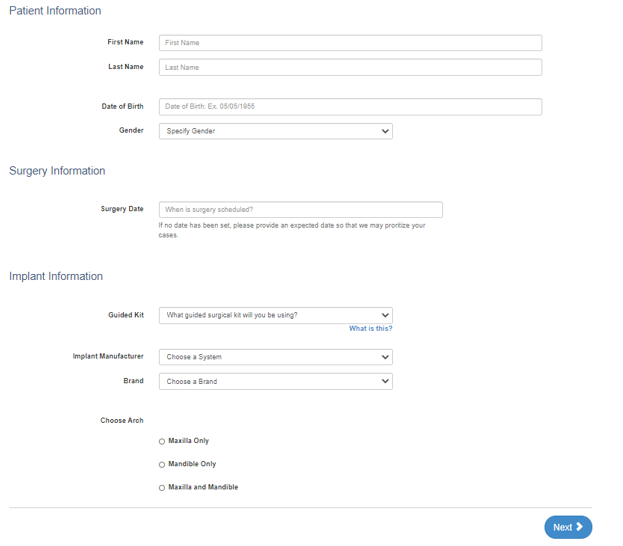Select the Date of Birth input field
Viewport: 623px width, 546px height.
point(350,106)
